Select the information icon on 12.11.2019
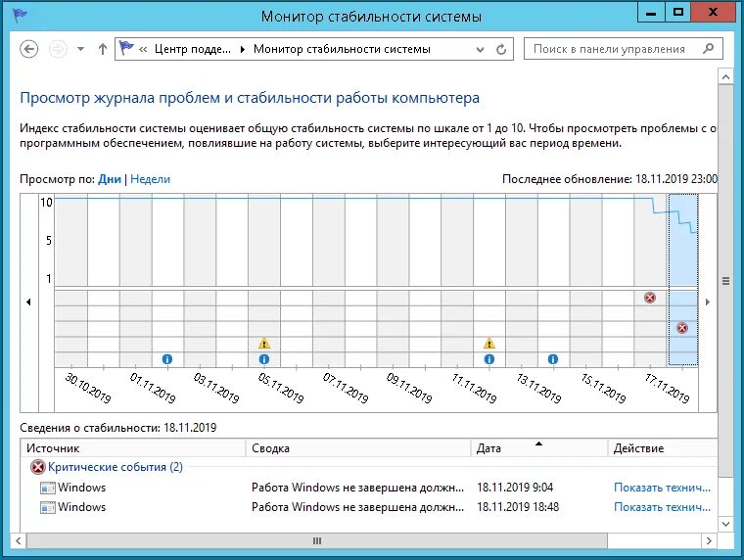 (x=489, y=359)
